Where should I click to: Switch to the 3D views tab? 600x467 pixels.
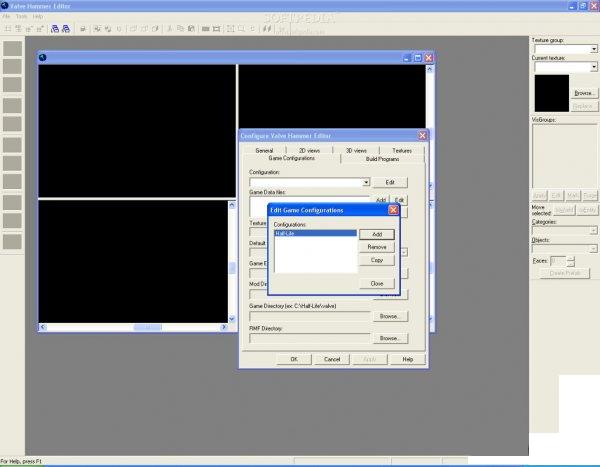[356, 150]
